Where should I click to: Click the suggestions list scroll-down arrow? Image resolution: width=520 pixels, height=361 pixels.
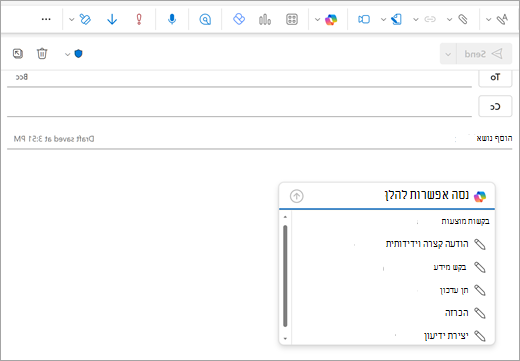pos(285,339)
